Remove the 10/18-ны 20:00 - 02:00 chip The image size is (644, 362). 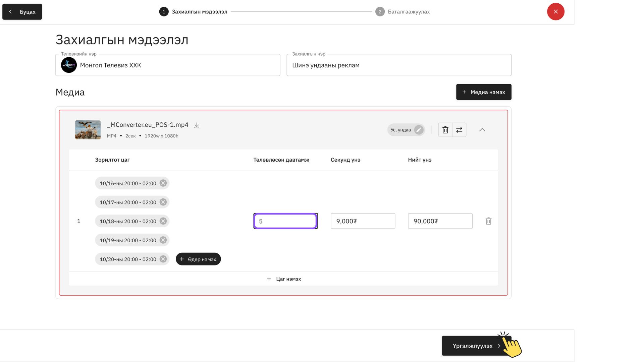[163, 221]
